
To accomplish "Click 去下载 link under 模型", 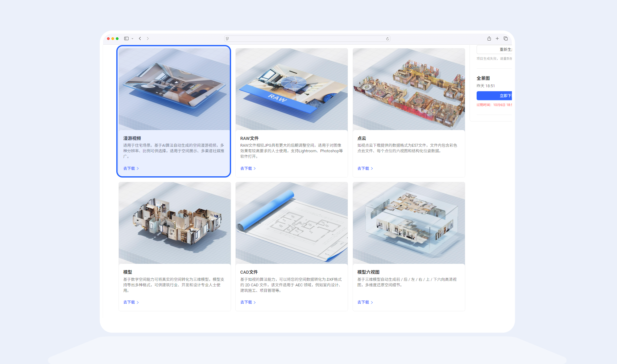I will point(131,302).
